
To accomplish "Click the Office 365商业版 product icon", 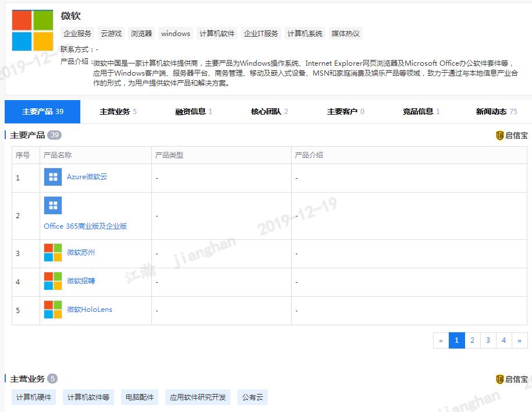I will tap(52, 205).
